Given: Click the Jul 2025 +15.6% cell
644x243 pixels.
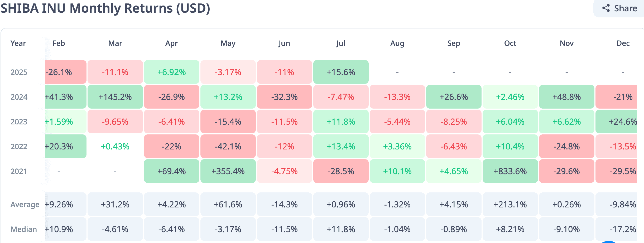Looking at the screenshot, I should pos(341,72).
